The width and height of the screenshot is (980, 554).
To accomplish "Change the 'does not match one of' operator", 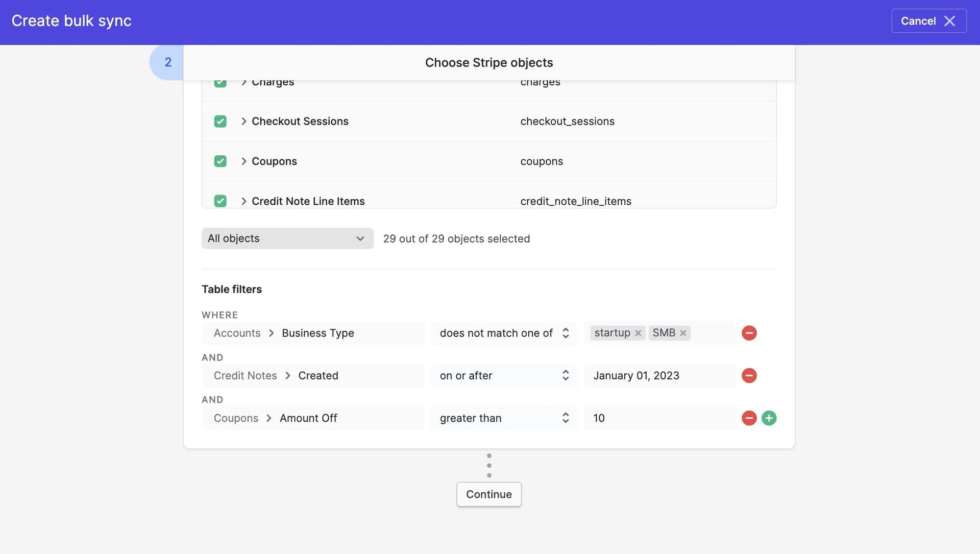I will [x=503, y=333].
